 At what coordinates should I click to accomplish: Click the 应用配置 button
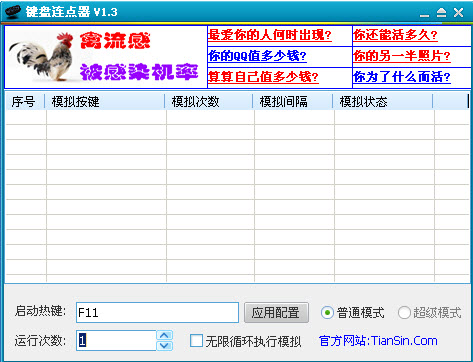click(x=276, y=313)
